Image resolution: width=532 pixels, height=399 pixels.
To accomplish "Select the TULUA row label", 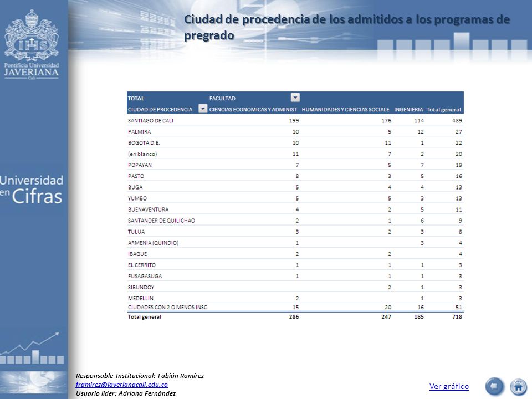I will [x=136, y=232].
